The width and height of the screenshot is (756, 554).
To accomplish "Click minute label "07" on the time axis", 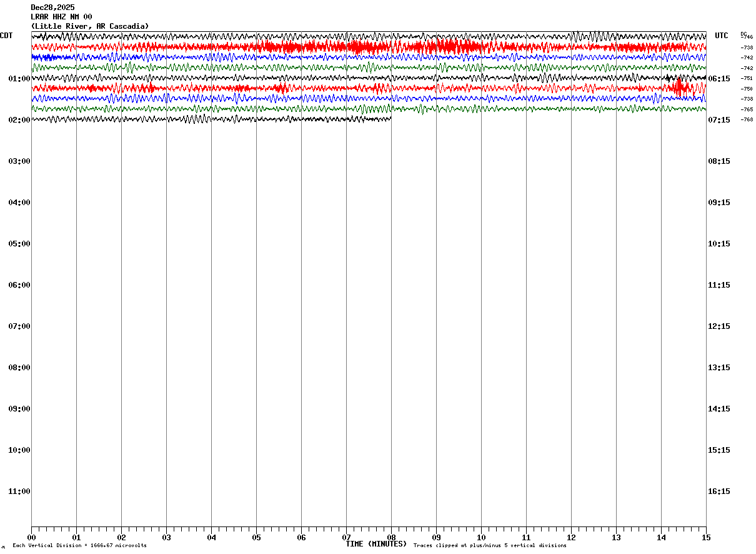I will 346,537.
